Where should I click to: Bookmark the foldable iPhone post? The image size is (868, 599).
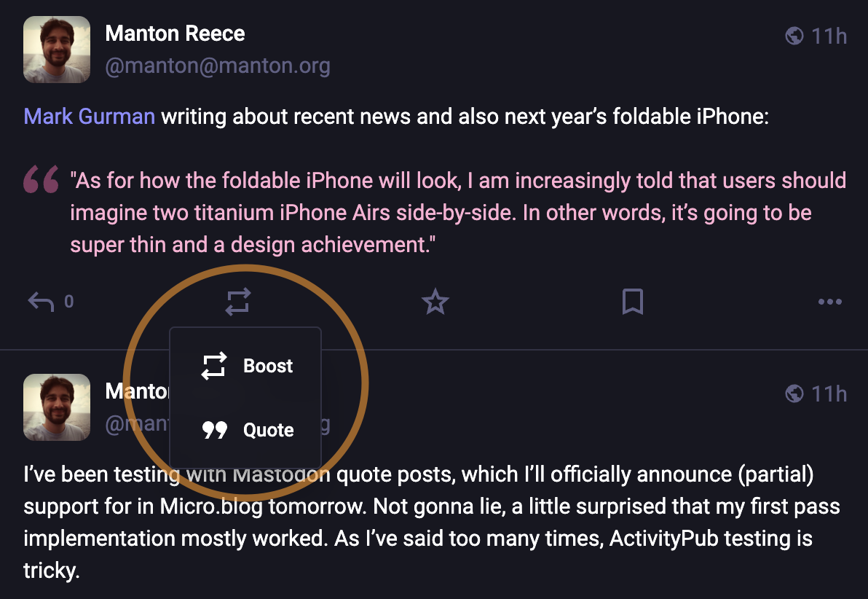coord(633,301)
